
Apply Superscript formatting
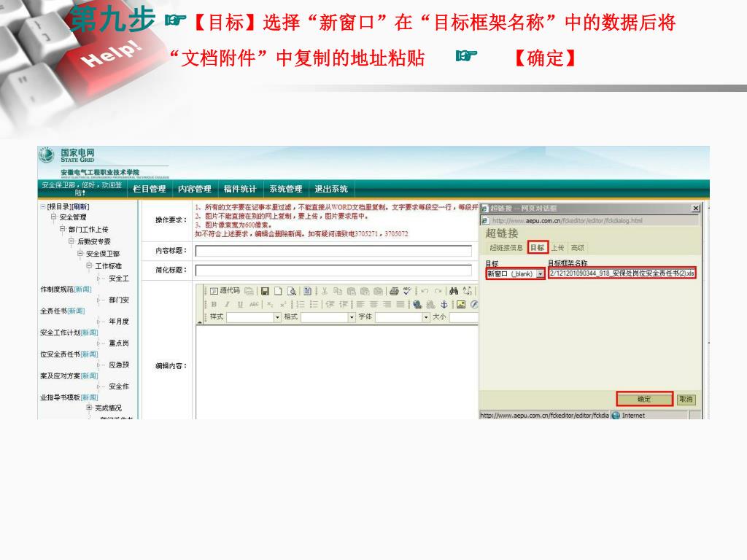283,304
